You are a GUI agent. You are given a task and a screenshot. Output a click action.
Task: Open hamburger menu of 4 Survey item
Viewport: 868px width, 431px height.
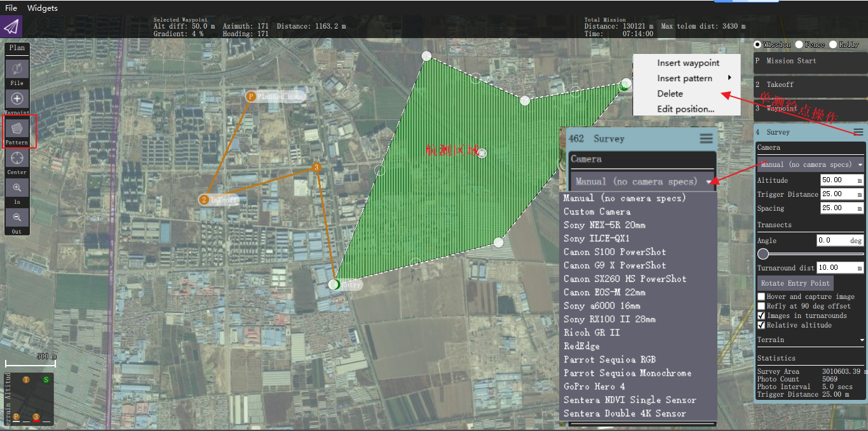click(x=858, y=132)
